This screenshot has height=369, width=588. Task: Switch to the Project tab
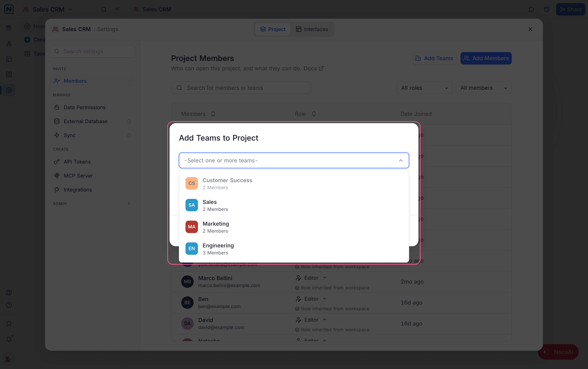point(272,29)
